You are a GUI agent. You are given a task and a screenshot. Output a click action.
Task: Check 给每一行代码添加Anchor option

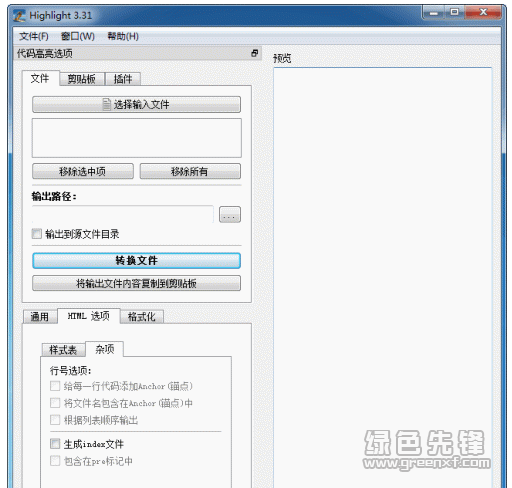coord(55,386)
